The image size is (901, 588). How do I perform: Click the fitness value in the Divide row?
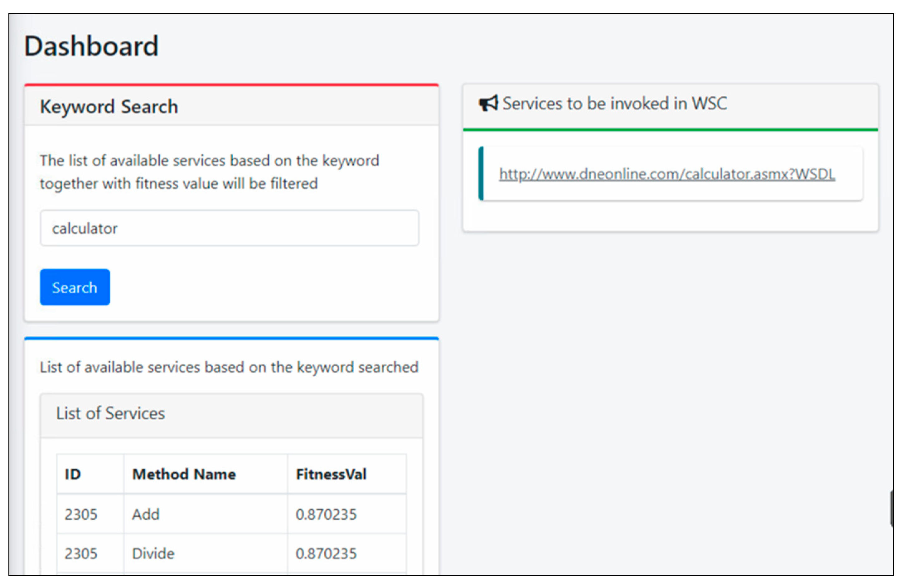pos(326,554)
